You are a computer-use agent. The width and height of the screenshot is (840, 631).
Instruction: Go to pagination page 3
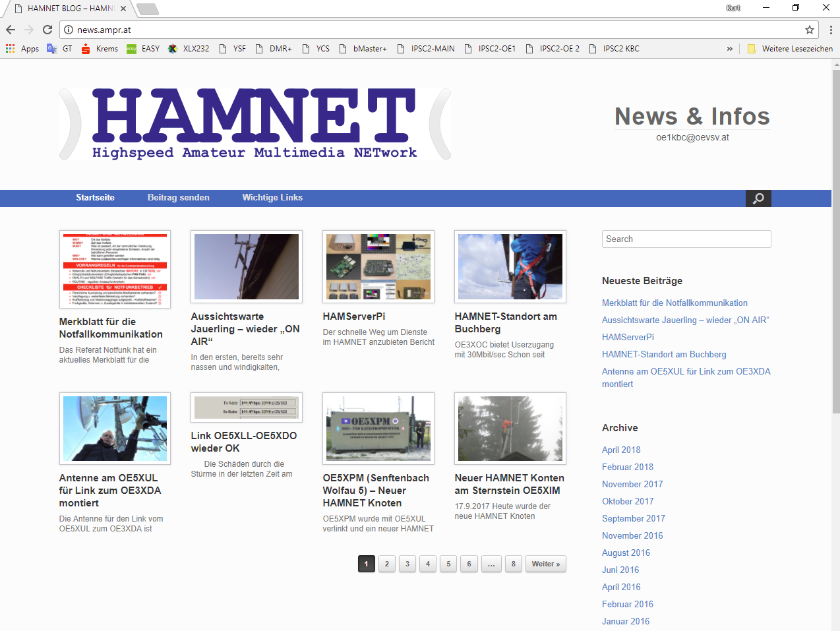[407, 564]
